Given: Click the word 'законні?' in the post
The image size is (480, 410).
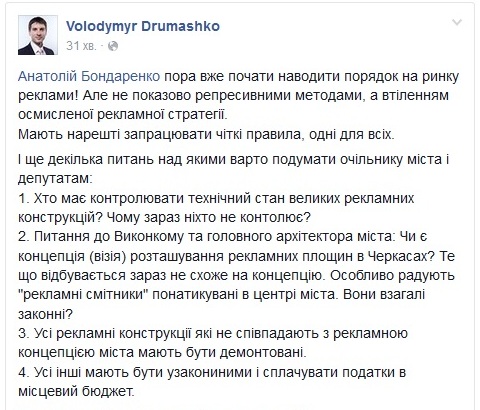Looking at the screenshot, I should click(45, 314).
